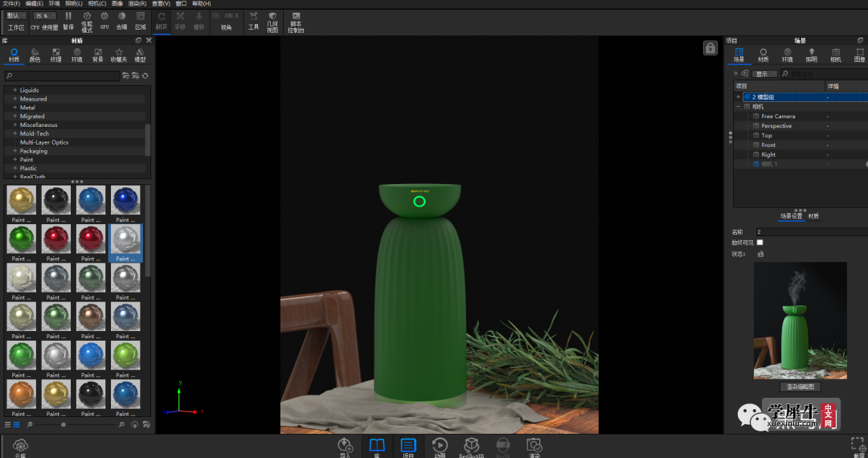Click the library refresh icon
Image resolution: width=868 pixels, height=458 pixels.
[145, 76]
